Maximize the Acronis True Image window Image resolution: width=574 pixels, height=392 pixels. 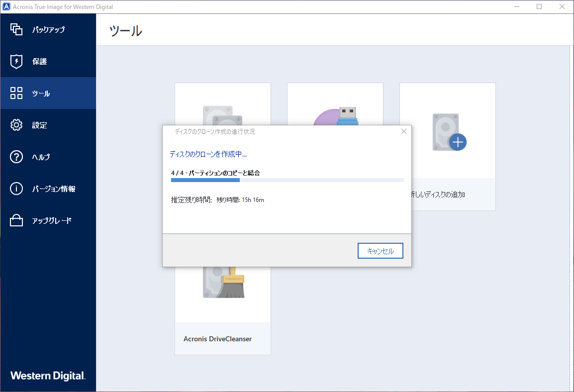(539, 6)
